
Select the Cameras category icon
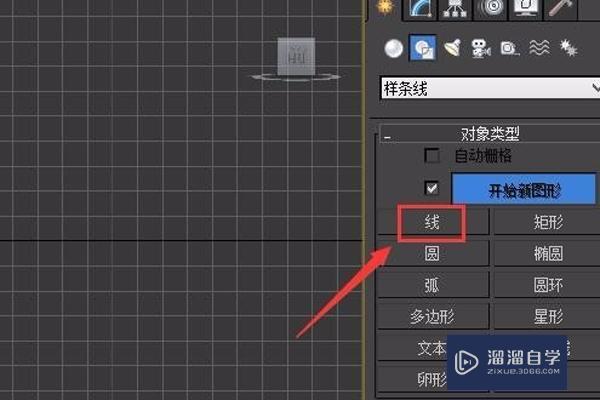click(481, 49)
